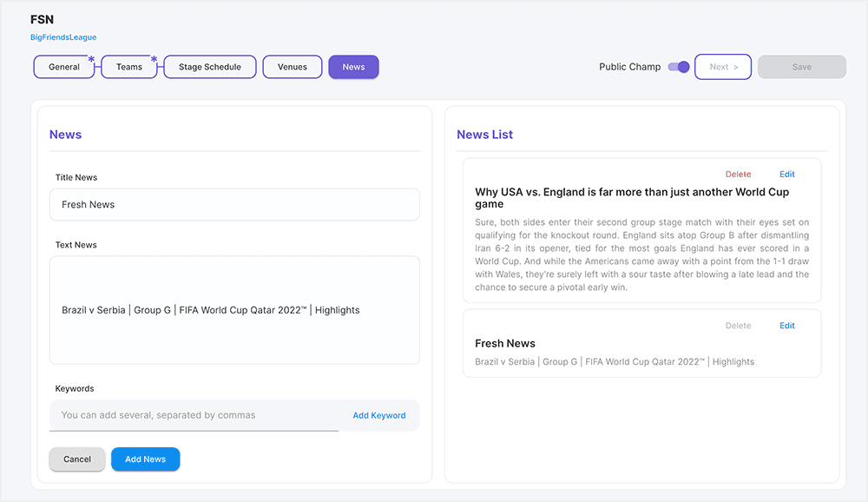Toggle the Public Champ switch
Viewport: 868px width, 502px height.
(679, 67)
